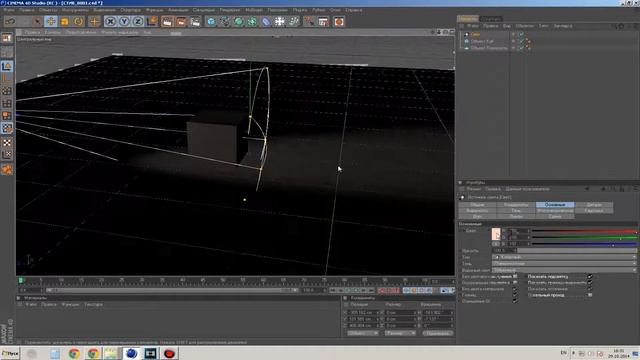Open the Тип light type dropdown
640x360 pixels.
tap(564, 257)
